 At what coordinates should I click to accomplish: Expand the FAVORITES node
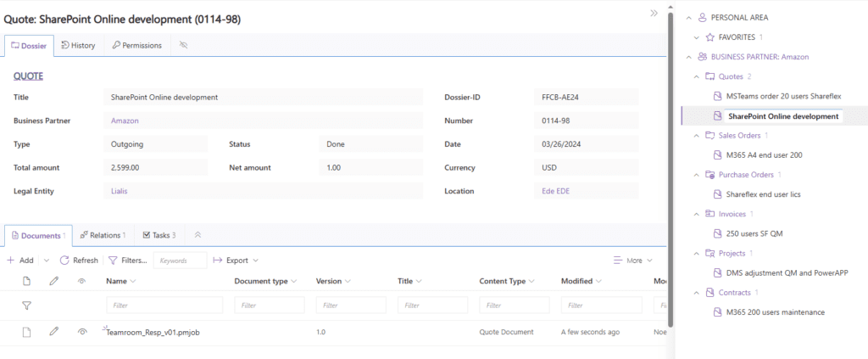[697, 37]
